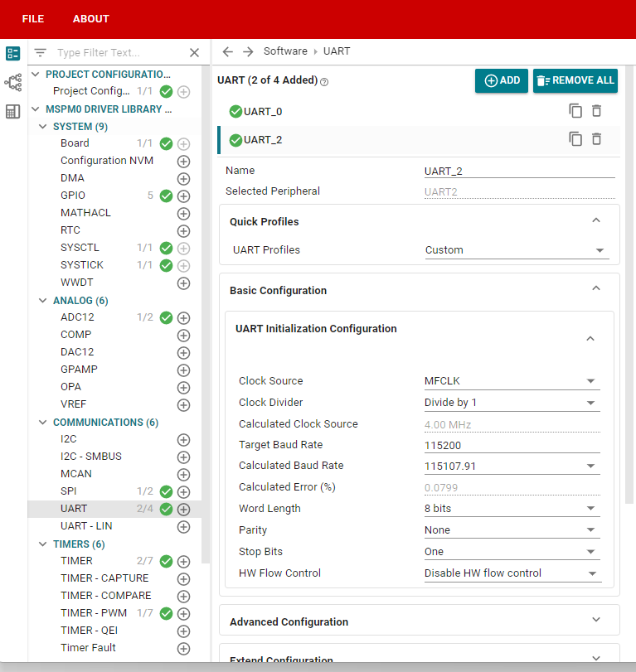The height and width of the screenshot is (672, 636).
Task: Edit the Target Baud Rate field
Action: pos(512,445)
